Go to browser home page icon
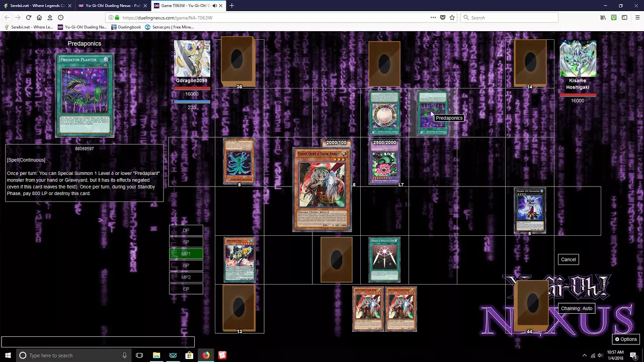Screen dimensions: 644x362 [39, 18]
